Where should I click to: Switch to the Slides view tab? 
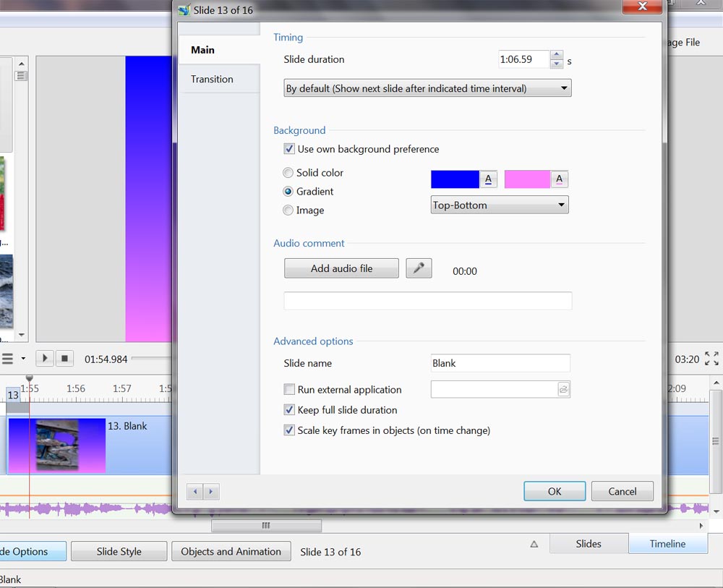tap(589, 544)
